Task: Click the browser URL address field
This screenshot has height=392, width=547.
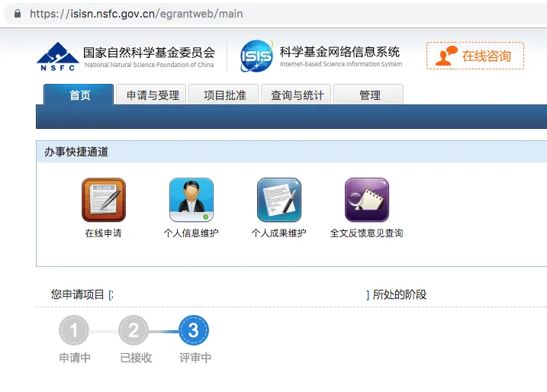Action: (275, 14)
